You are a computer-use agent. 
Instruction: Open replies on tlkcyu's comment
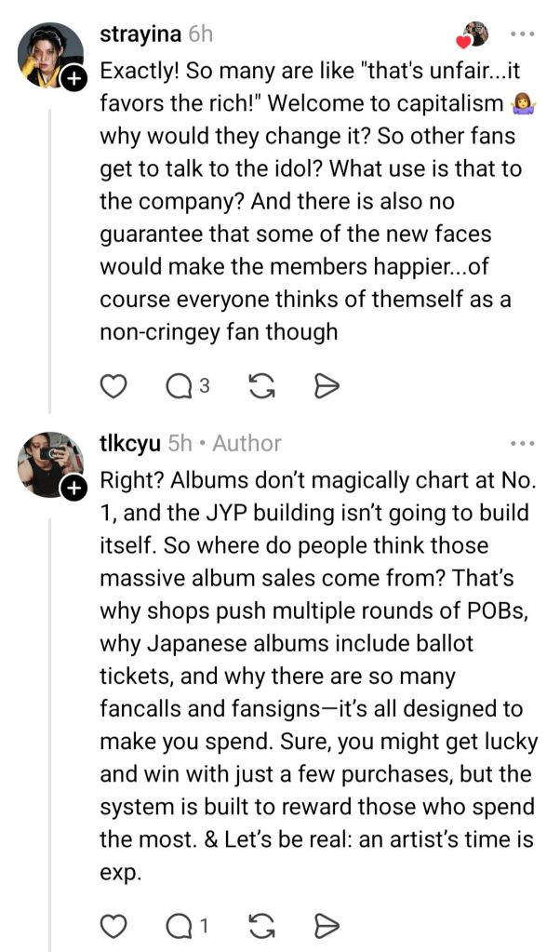coord(179,925)
